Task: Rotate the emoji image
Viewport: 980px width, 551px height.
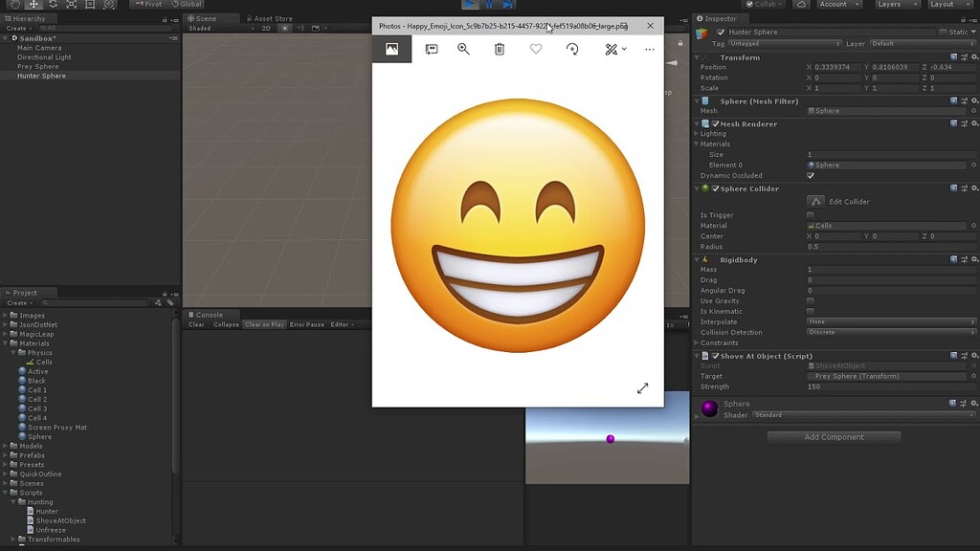Action: (x=572, y=49)
